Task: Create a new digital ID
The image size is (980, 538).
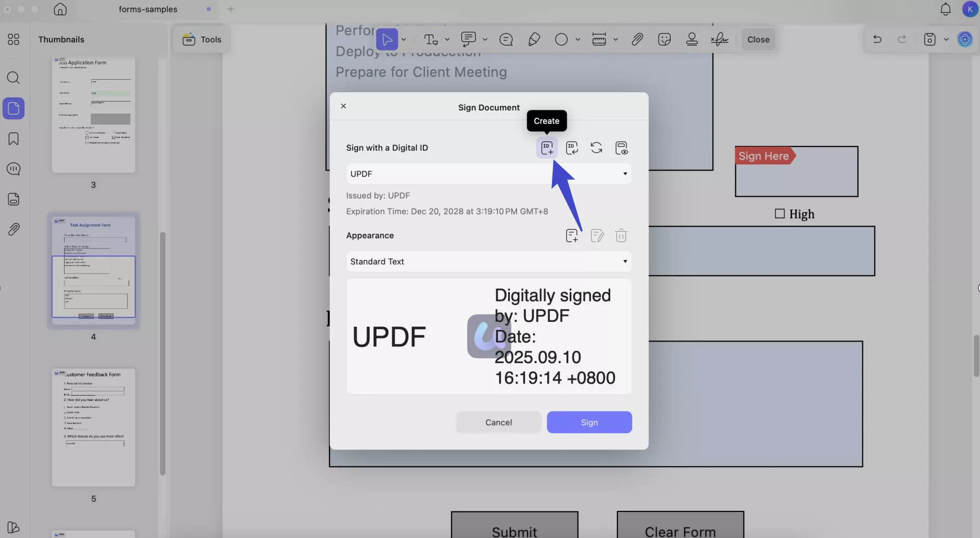Action: (547, 148)
